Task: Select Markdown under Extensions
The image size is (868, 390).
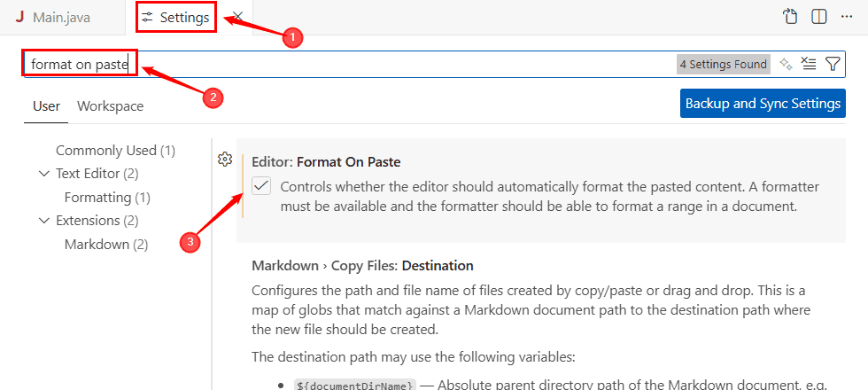Action: pyautogui.click(x=105, y=244)
